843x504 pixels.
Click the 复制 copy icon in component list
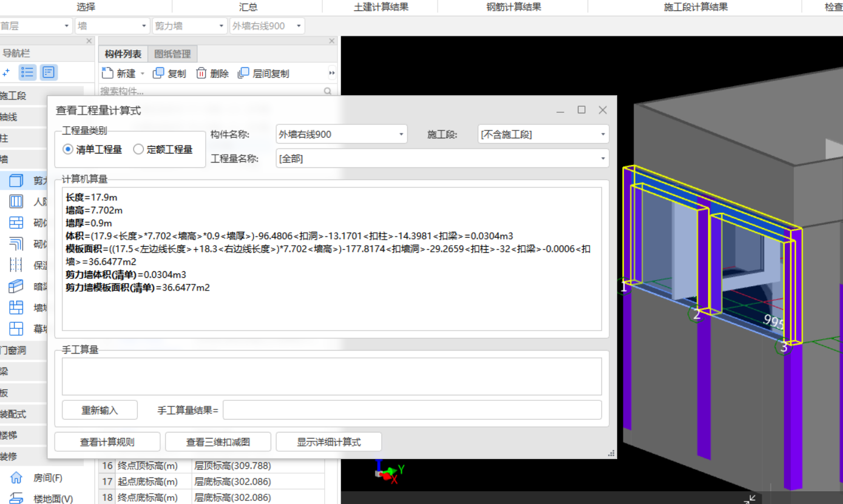point(158,73)
